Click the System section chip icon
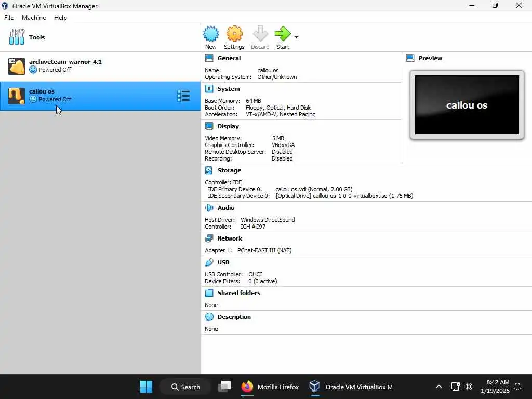This screenshot has height=399, width=532. click(209, 89)
